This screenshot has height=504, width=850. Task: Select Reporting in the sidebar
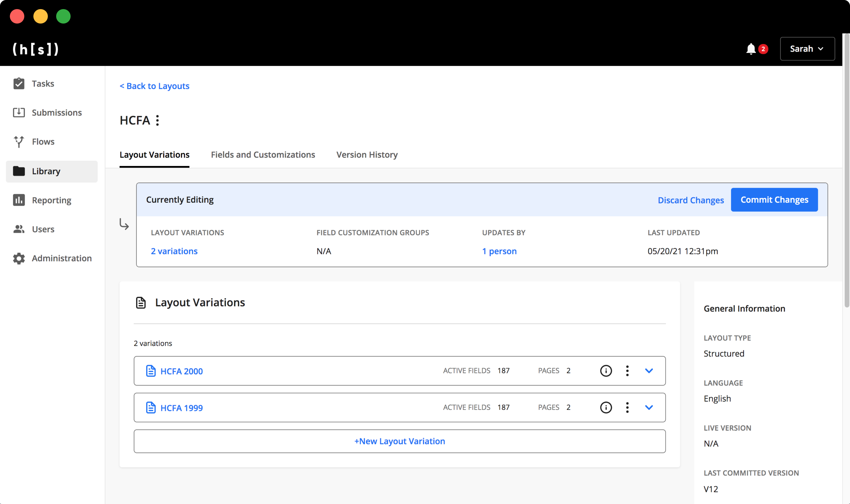coord(51,200)
